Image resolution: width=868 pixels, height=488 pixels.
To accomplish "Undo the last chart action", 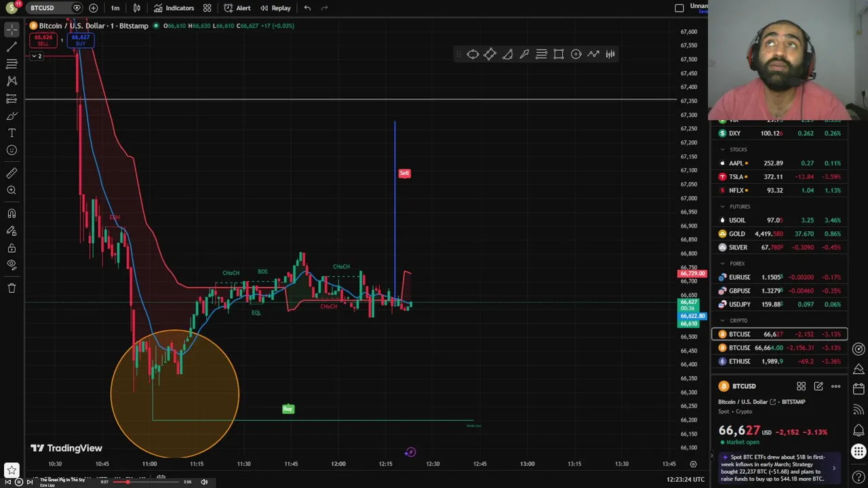I will (x=307, y=8).
